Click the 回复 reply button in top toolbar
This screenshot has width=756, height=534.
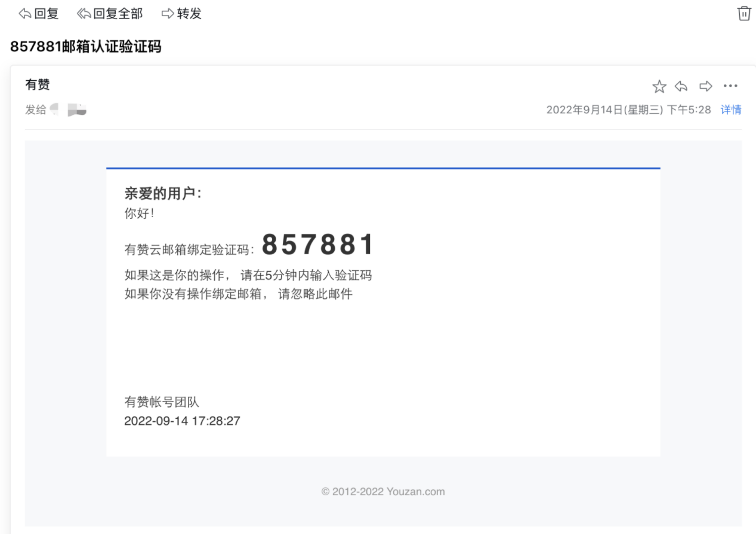(x=39, y=14)
